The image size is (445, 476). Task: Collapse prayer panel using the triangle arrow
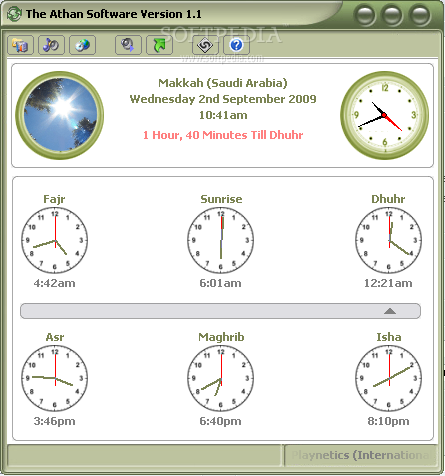[390, 311]
